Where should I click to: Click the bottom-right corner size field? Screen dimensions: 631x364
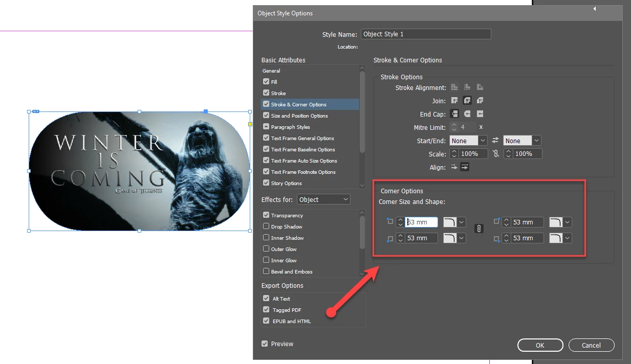pos(527,238)
